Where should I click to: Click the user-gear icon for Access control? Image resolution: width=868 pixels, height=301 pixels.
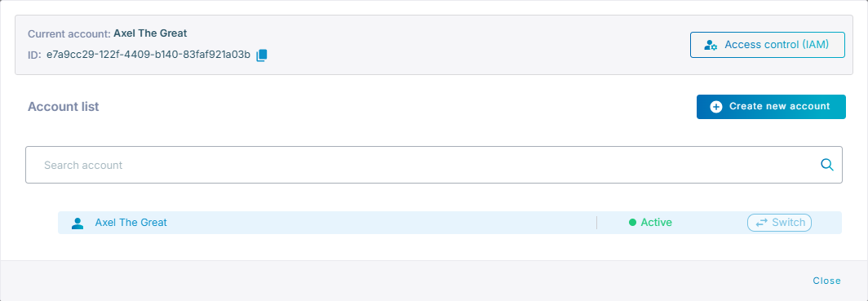pyautogui.click(x=711, y=46)
